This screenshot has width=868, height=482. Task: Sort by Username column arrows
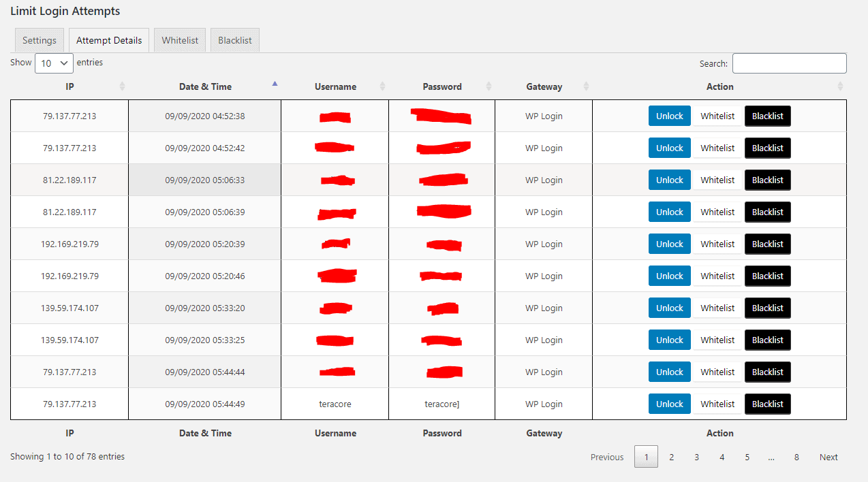click(x=382, y=86)
